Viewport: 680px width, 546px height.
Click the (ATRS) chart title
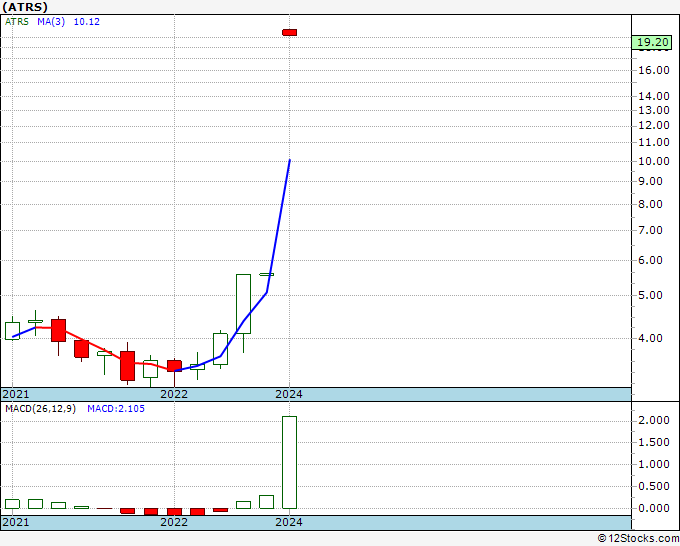pyautogui.click(x=25, y=7)
